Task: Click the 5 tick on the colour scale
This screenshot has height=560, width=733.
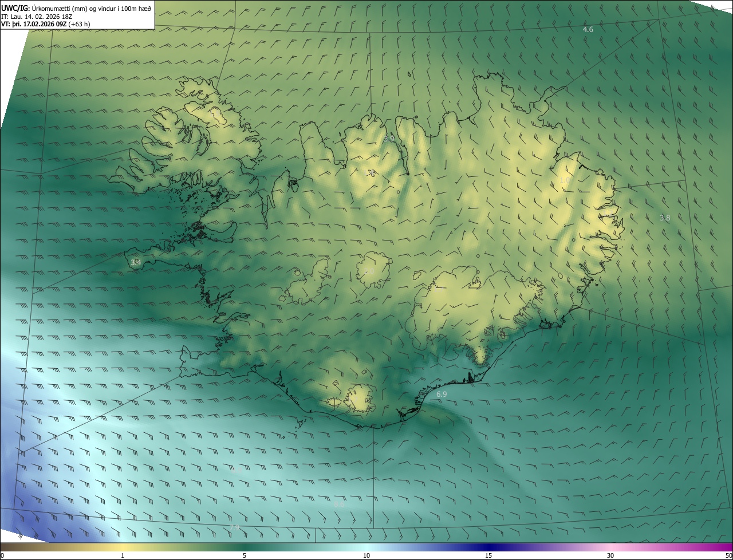Action: [245, 555]
